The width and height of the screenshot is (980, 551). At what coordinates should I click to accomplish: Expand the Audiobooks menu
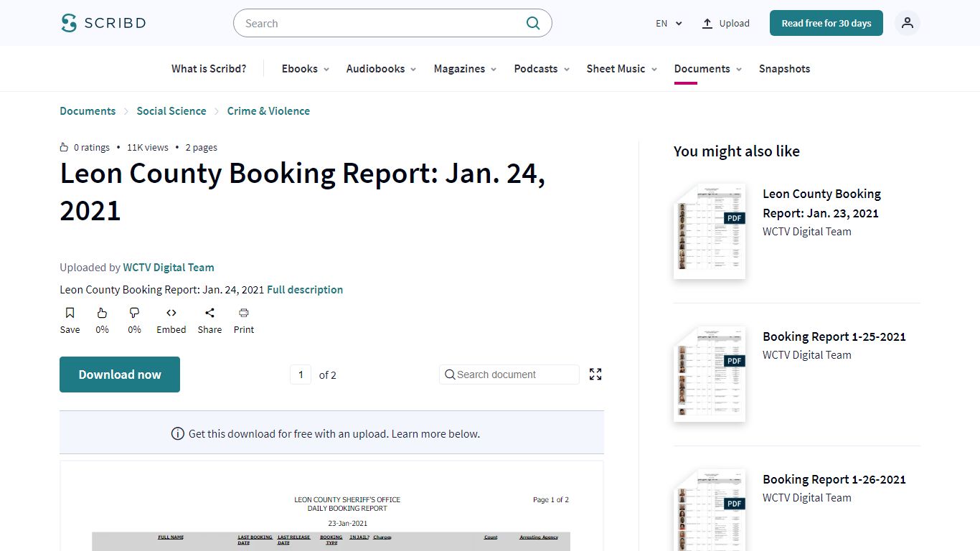point(381,69)
